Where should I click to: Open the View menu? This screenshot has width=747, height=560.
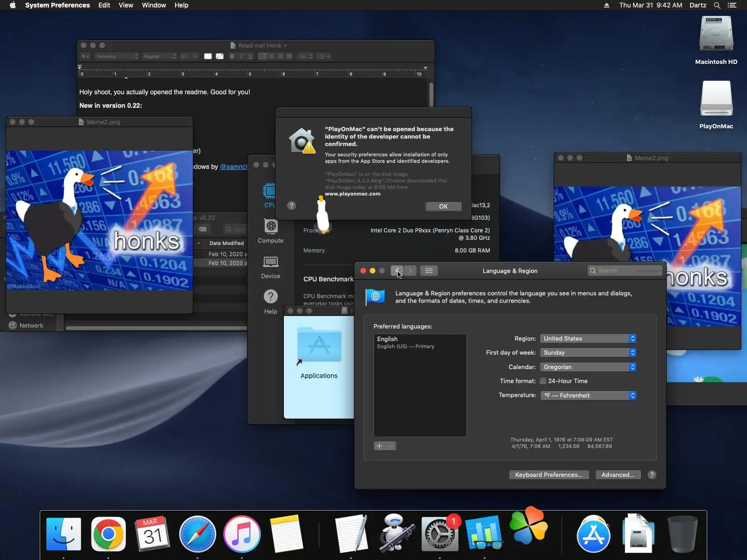click(x=126, y=5)
